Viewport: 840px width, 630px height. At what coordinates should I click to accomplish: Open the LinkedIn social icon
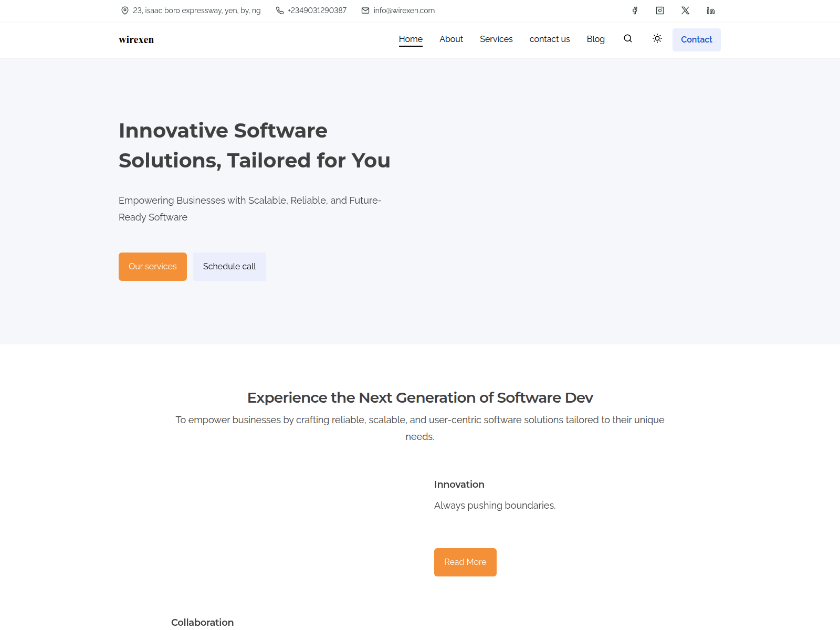coord(710,10)
